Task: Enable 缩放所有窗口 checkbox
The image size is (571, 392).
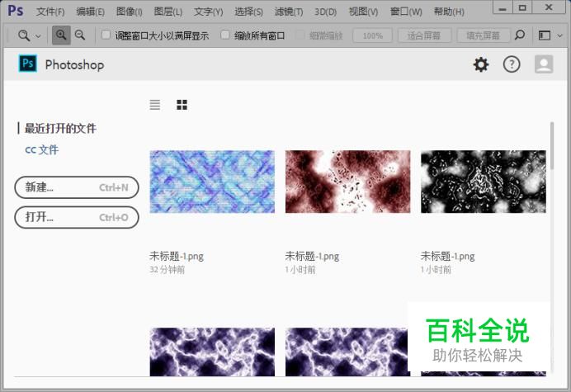Action: click(225, 35)
